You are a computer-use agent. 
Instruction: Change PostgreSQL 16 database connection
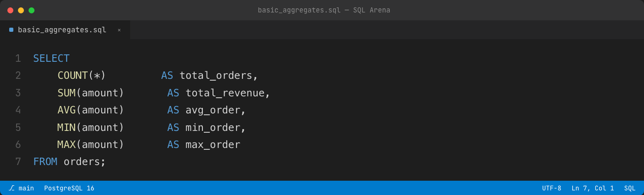click(69, 188)
